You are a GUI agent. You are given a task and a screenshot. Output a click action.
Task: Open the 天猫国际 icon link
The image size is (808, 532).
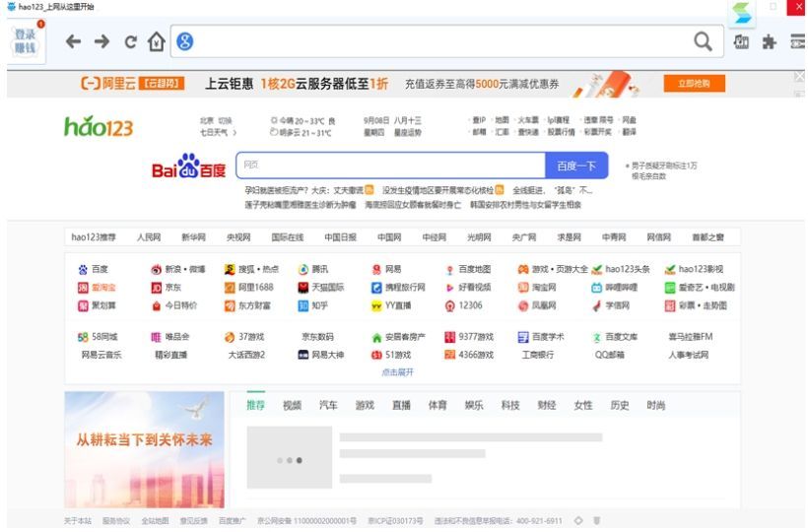point(303,288)
